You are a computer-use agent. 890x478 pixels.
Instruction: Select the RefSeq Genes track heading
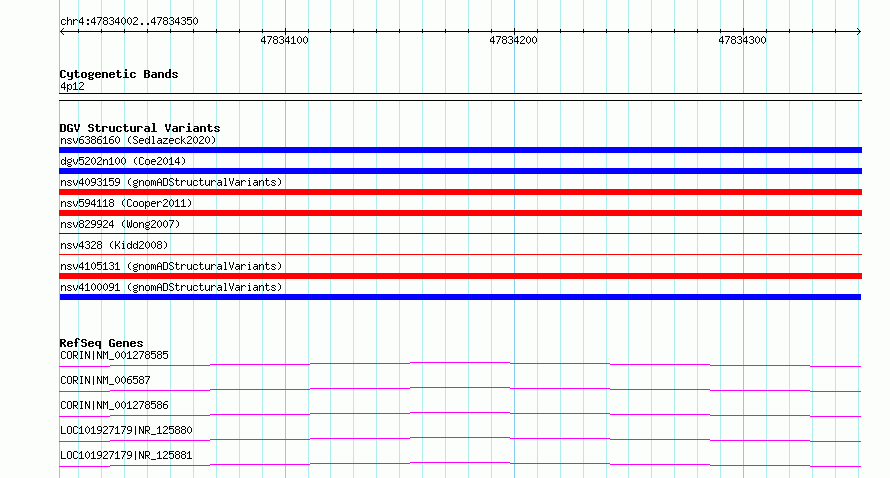(101, 343)
